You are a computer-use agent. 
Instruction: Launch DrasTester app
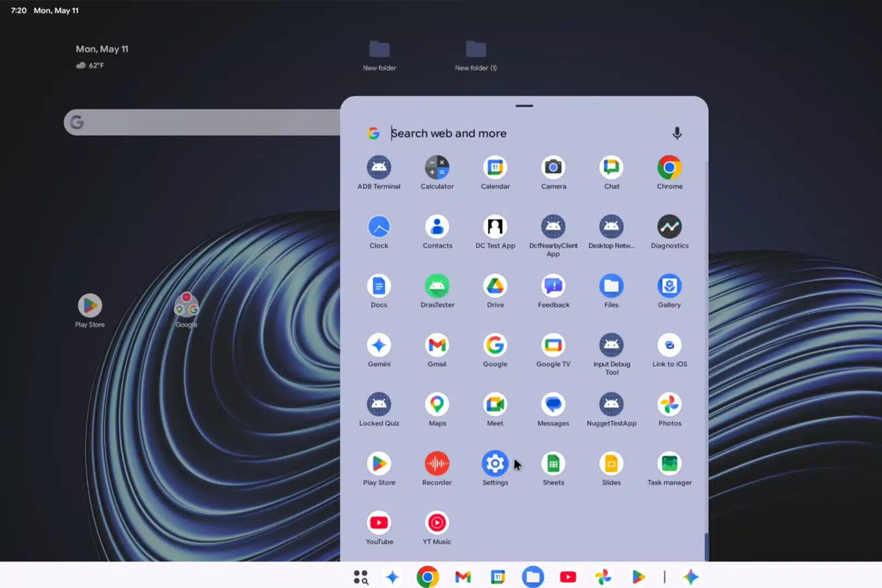(437, 286)
